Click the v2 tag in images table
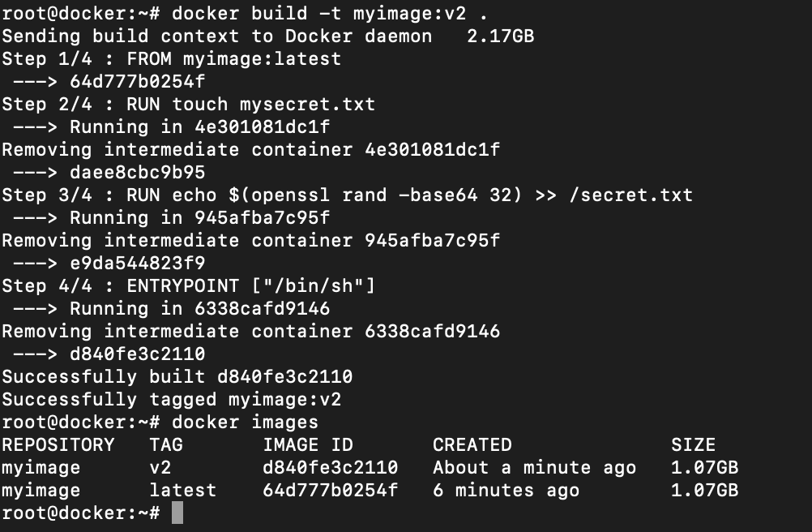Image resolution: width=812 pixels, height=532 pixels. pyautogui.click(x=160, y=468)
